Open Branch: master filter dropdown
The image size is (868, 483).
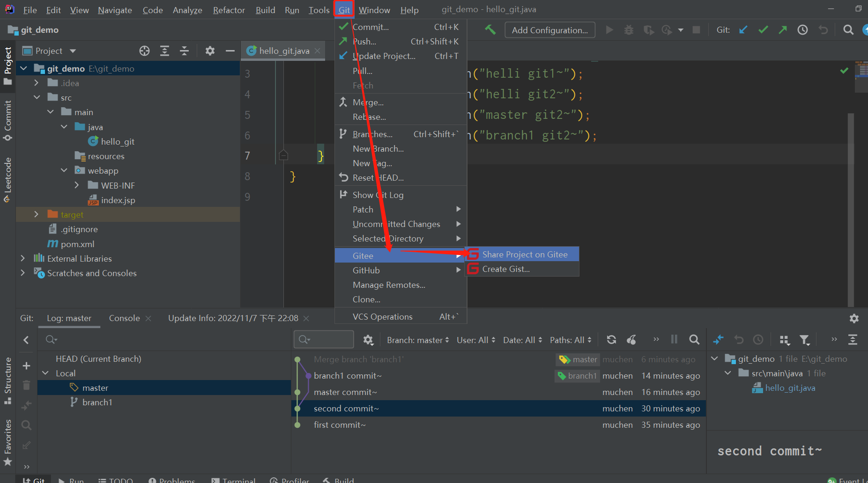coord(417,340)
